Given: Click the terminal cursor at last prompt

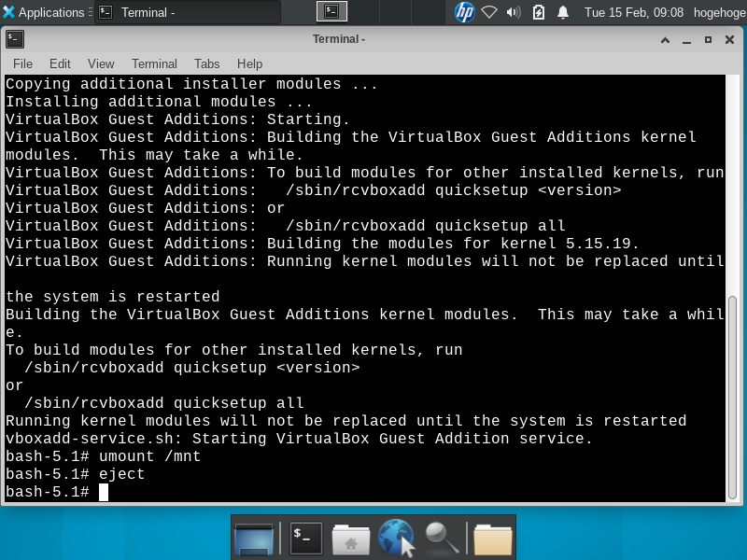Looking at the screenshot, I should point(104,492).
